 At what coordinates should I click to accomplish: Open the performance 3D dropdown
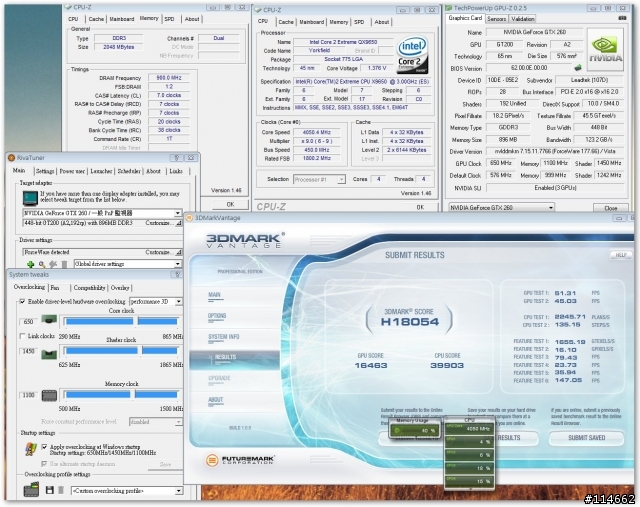[x=178, y=301]
